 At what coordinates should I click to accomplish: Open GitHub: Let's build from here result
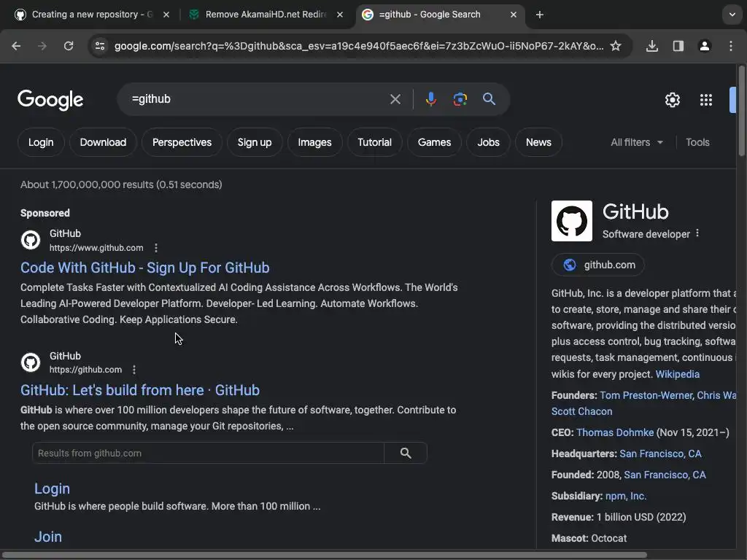coord(140,390)
